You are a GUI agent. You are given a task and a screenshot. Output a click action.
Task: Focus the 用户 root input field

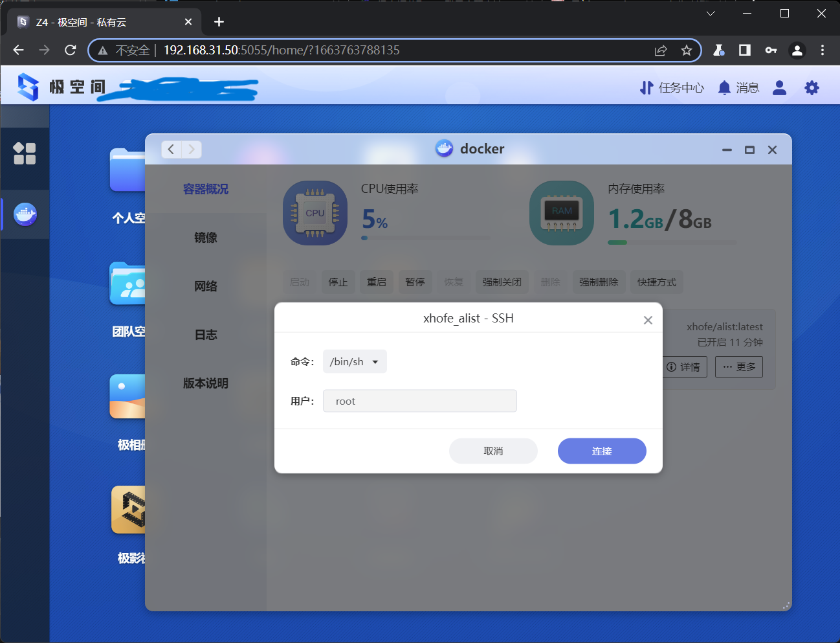tap(420, 401)
